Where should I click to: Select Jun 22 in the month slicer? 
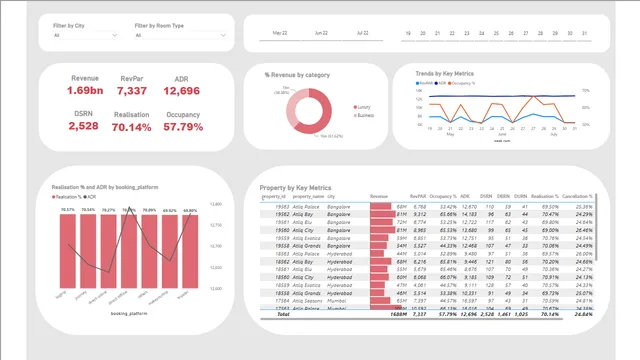[321, 33]
